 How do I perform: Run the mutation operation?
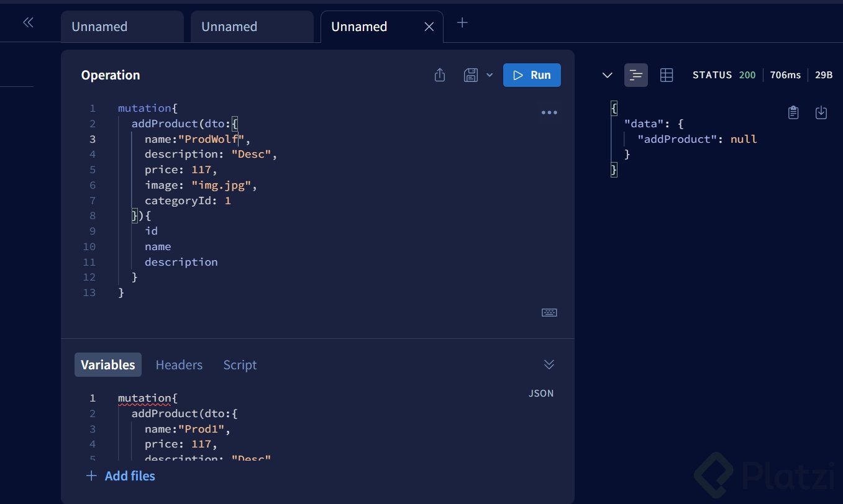pos(532,75)
